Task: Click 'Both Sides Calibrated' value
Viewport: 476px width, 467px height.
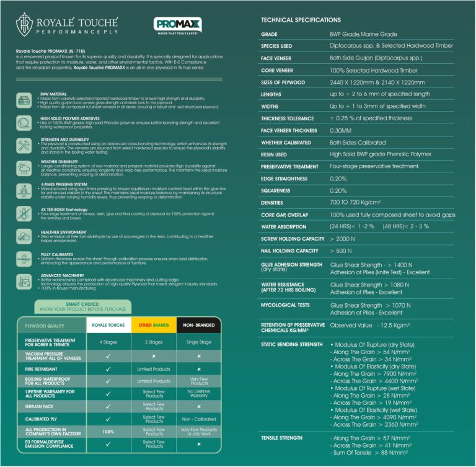Action: [358, 143]
